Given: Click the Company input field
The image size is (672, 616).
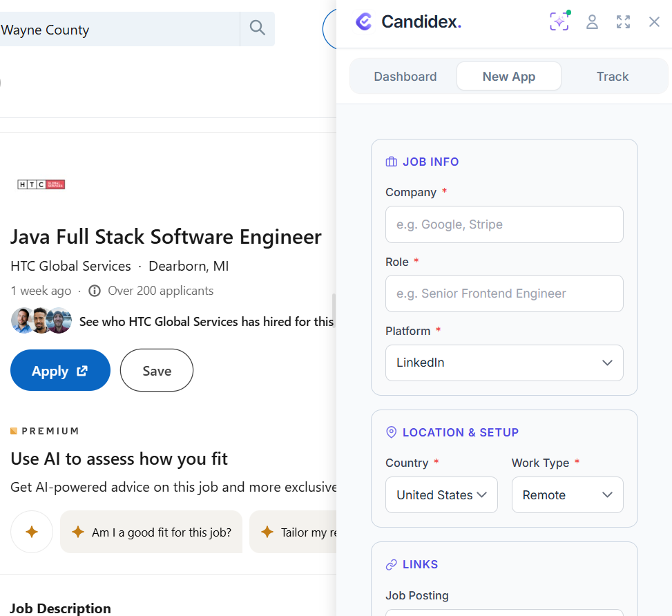Looking at the screenshot, I should pyautogui.click(x=504, y=224).
